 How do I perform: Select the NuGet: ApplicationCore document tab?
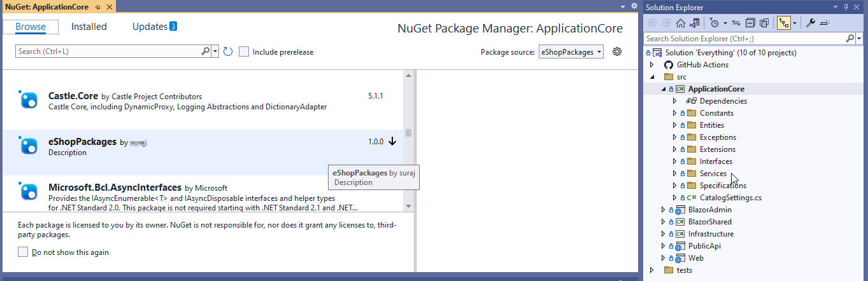[x=48, y=7]
